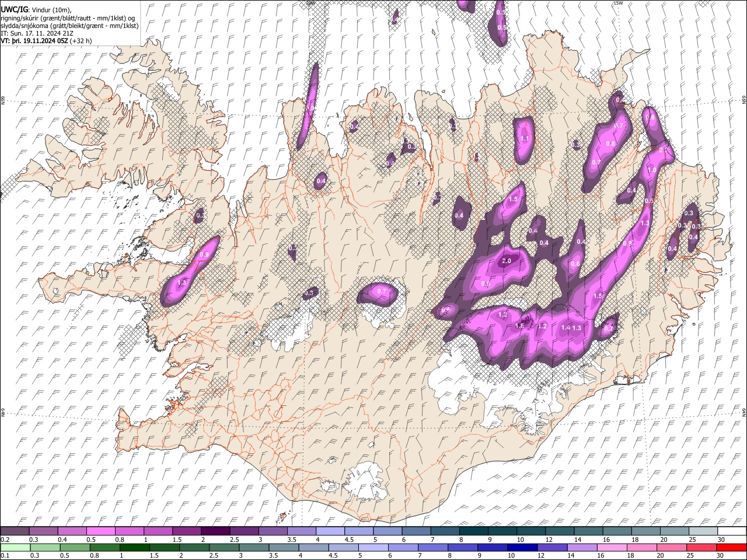Click the '0.1' label under the bottom legend row
The image size is (747, 560).
click(5, 556)
